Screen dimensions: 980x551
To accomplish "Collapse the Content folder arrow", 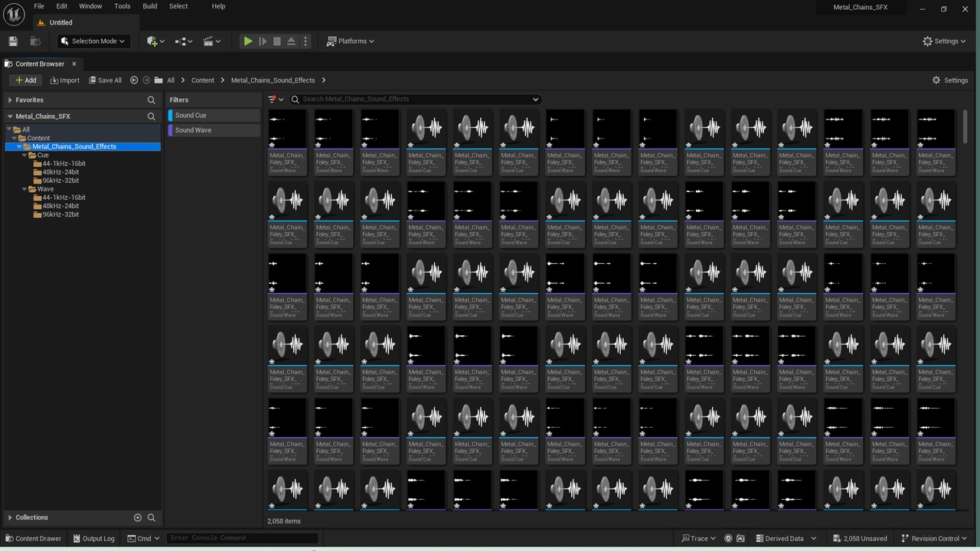I will [x=15, y=138].
